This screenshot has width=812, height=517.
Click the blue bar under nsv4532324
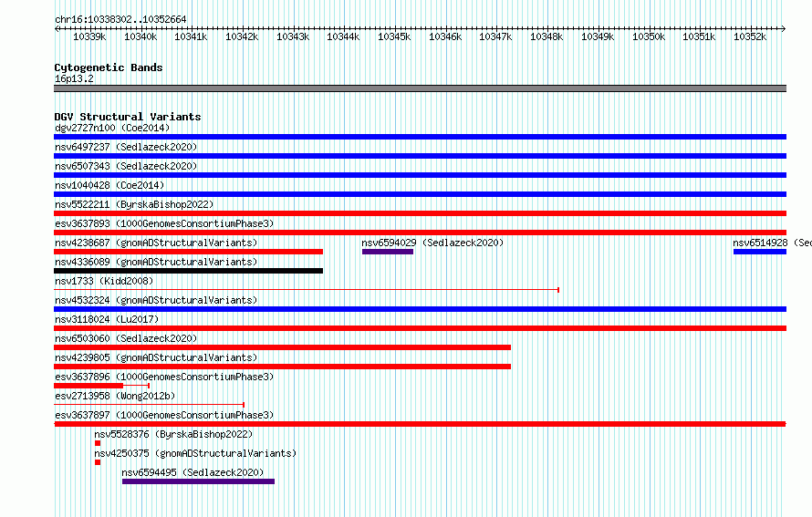point(420,309)
